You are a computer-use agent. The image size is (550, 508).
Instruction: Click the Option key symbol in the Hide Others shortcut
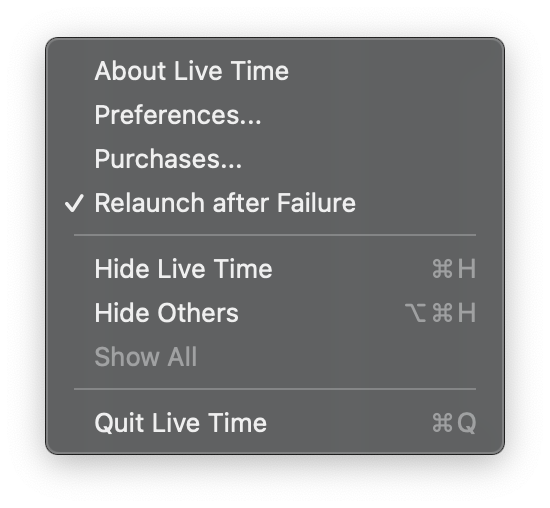tap(416, 313)
